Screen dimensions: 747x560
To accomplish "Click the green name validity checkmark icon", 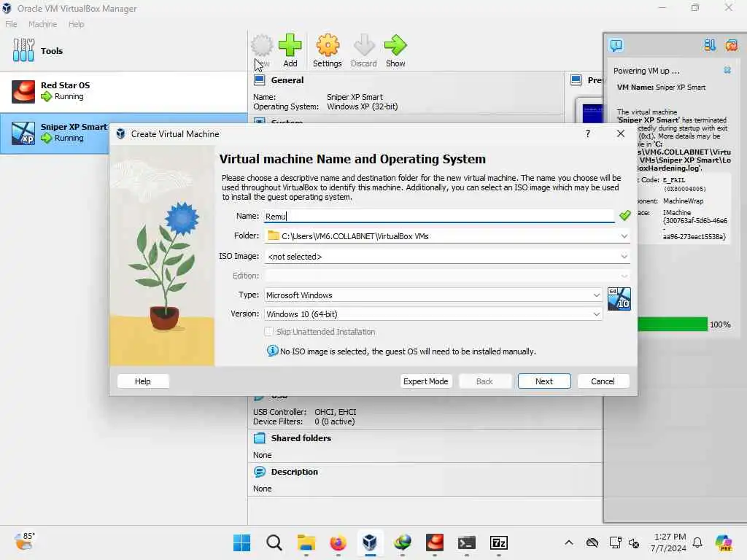I will pos(624,216).
